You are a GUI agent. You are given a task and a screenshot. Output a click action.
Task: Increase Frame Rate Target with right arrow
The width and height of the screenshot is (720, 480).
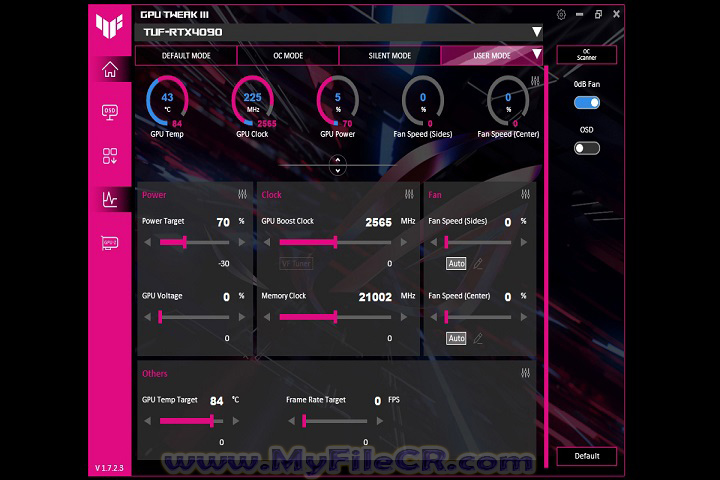pos(380,421)
